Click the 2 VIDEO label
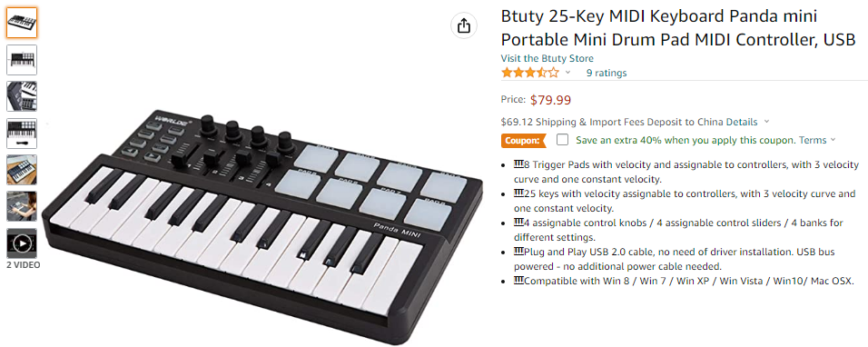The image size is (868, 347). 24,264
